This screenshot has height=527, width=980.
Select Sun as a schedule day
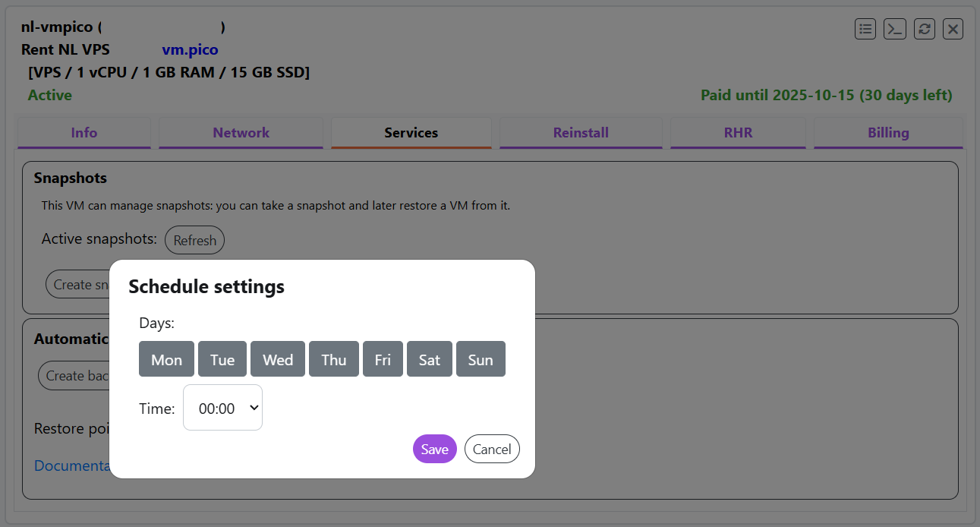click(481, 359)
